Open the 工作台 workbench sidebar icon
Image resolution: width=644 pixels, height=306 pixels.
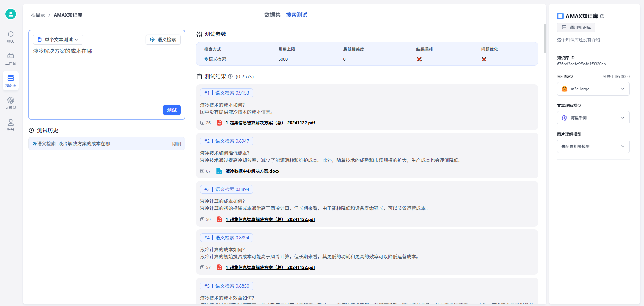point(11,59)
